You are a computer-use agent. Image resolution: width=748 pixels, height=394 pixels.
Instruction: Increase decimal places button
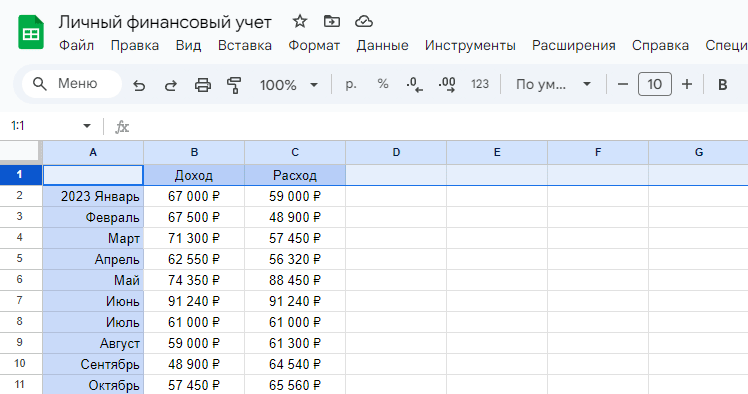pyautogui.click(x=447, y=84)
